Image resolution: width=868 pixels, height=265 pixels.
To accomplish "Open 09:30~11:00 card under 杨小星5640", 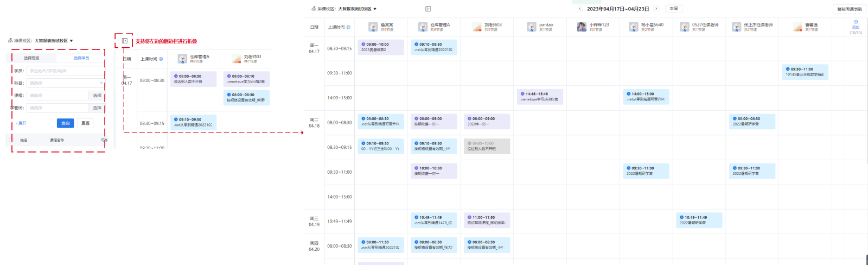I will click(646, 171).
